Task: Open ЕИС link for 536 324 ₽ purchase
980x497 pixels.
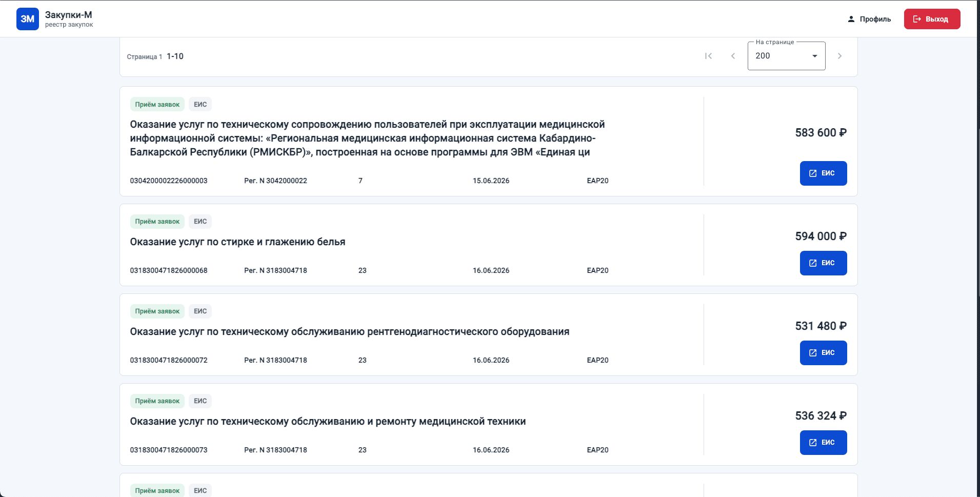Action: (x=823, y=443)
